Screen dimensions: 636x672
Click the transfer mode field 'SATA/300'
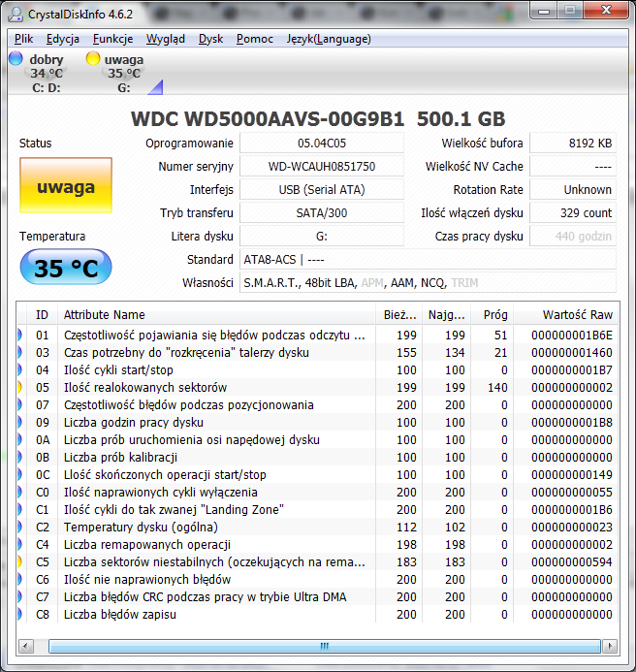point(322,213)
